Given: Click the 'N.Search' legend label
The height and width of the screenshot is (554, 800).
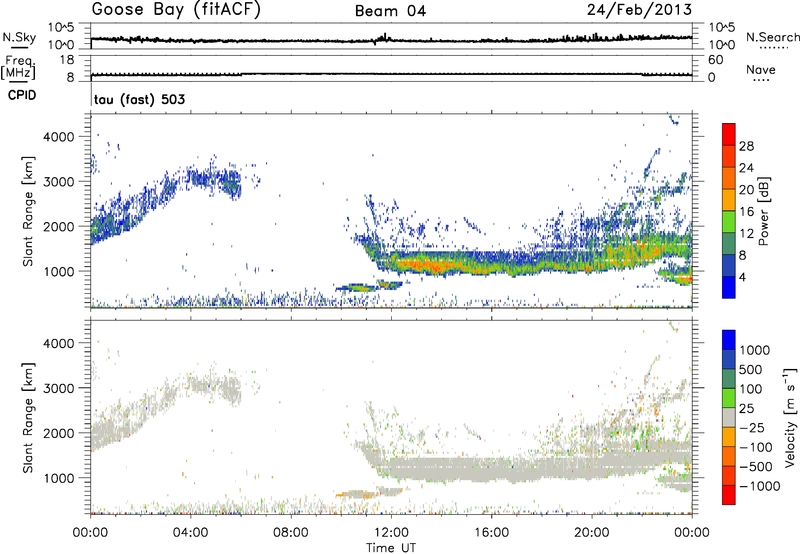Looking at the screenshot, I should 772,37.
